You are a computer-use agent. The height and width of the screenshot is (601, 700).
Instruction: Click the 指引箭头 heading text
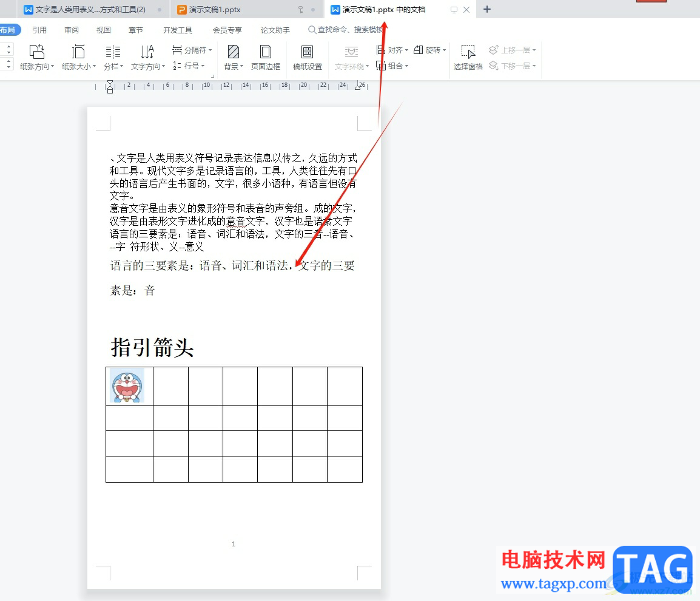pyautogui.click(x=152, y=347)
